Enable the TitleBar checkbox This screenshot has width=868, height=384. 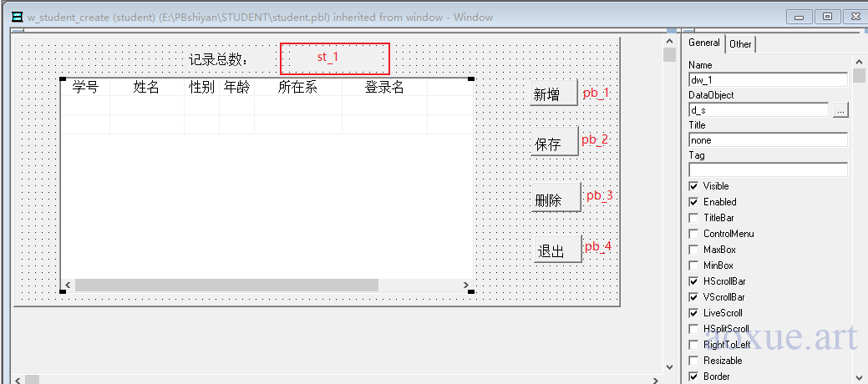click(x=693, y=218)
